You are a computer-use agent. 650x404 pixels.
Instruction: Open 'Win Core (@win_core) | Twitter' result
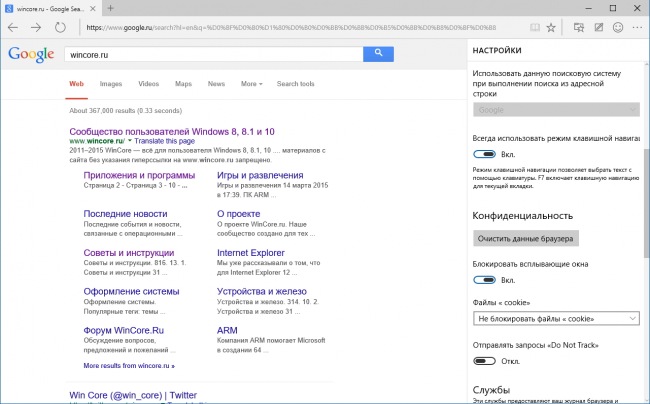click(x=133, y=395)
